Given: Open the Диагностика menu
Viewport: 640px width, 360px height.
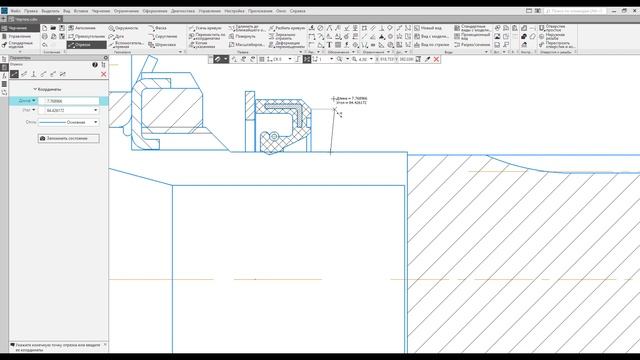Looking at the screenshot, I should click(x=183, y=11).
